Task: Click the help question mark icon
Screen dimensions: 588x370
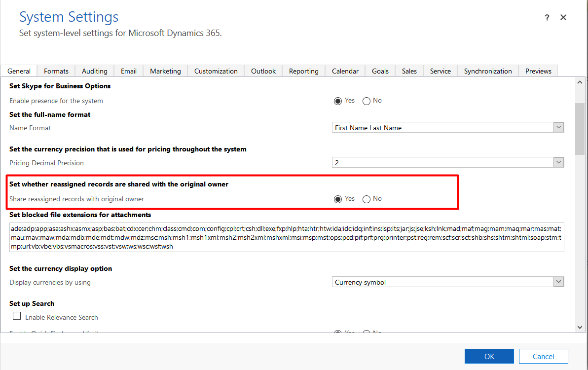Action: coord(547,18)
